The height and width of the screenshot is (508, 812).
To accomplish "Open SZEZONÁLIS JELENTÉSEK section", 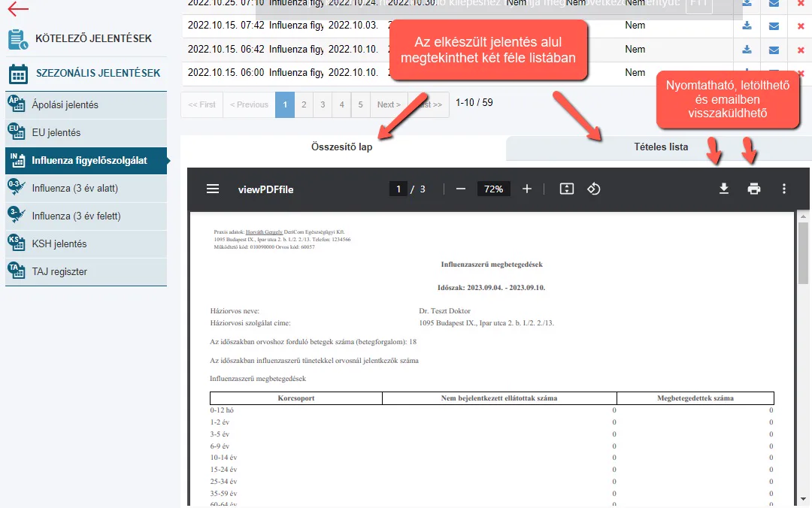I will (x=98, y=73).
